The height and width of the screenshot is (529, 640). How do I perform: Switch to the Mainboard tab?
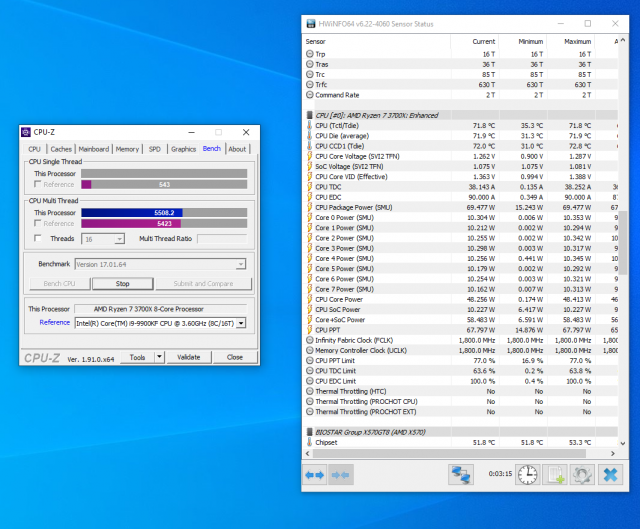pos(94,149)
